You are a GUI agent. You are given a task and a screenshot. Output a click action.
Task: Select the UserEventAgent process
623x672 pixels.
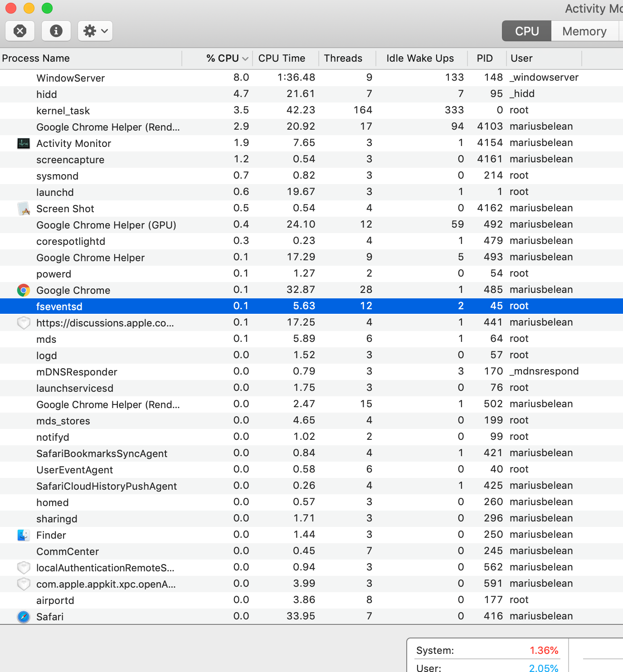tap(74, 470)
